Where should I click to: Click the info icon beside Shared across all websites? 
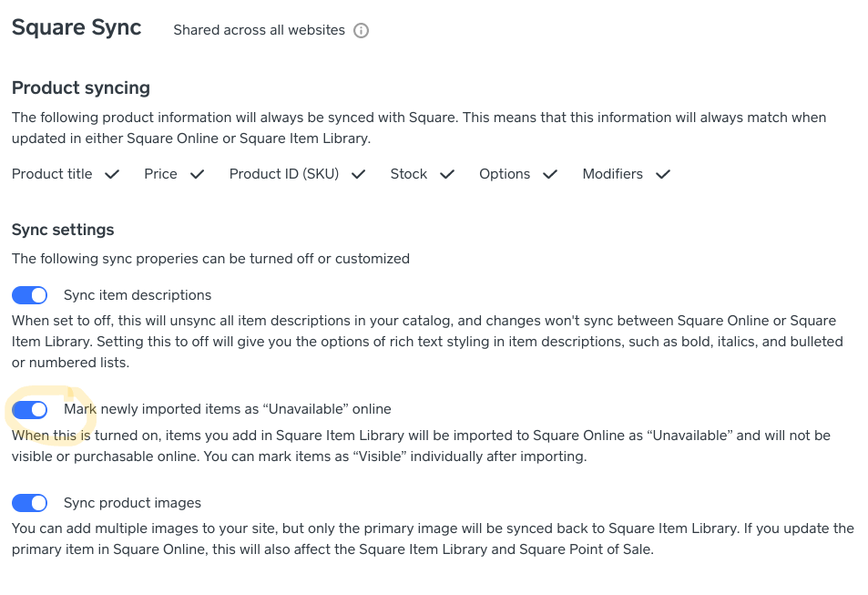point(362,31)
